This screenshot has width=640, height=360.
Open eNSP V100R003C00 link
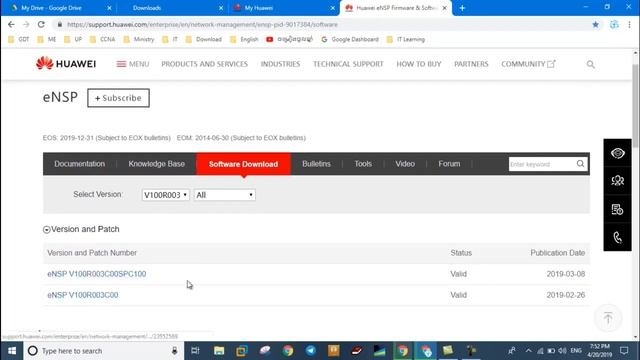pyautogui.click(x=83, y=295)
